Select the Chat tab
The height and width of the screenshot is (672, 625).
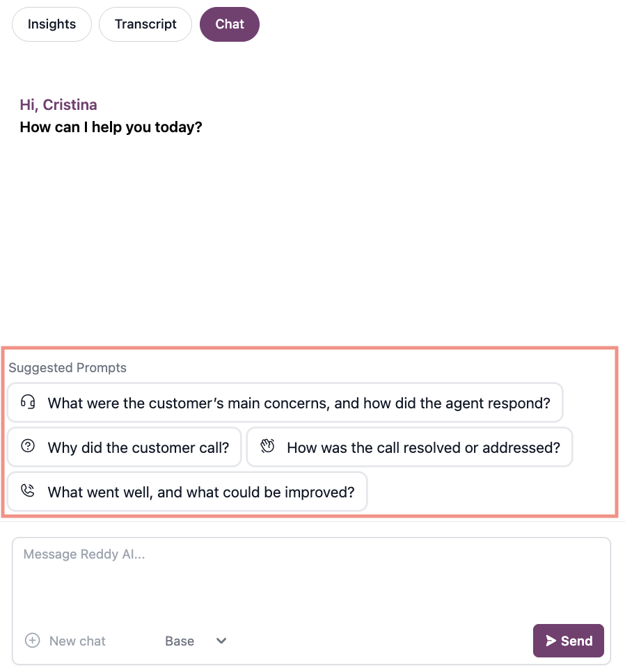click(x=229, y=24)
